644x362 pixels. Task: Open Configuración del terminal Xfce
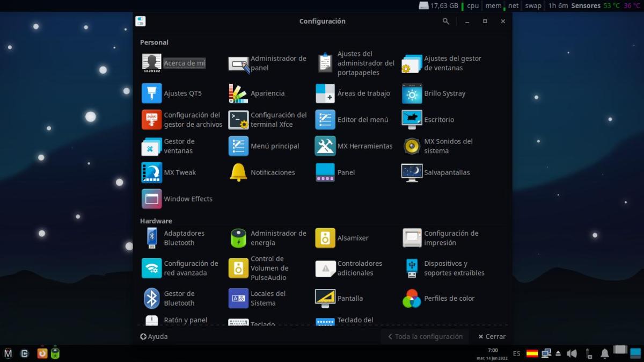pyautogui.click(x=238, y=120)
